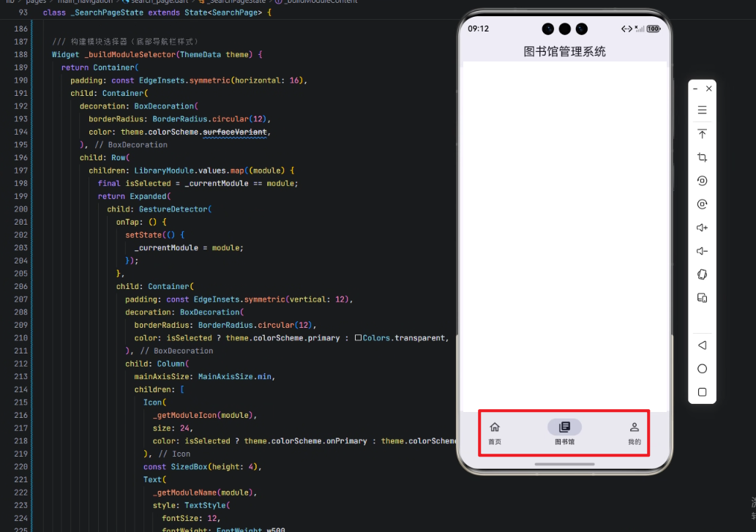This screenshot has width=756, height=532.
Task: Switch to the 首页 tab in the phone app
Action: click(495, 433)
